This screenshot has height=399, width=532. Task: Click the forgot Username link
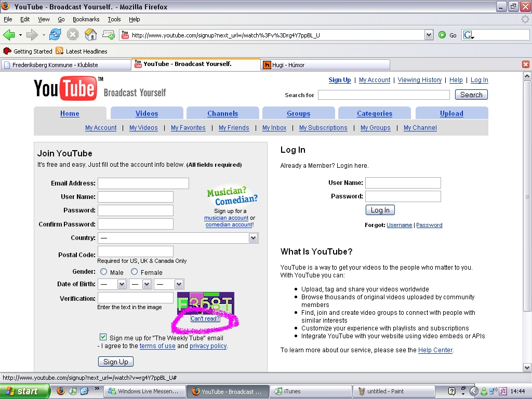(400, 225)
